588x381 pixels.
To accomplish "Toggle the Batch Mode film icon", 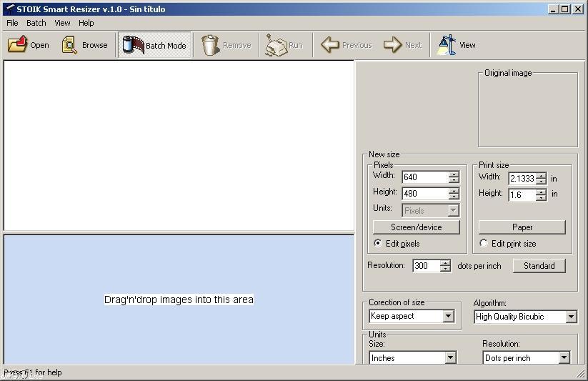I will [133, 45].
